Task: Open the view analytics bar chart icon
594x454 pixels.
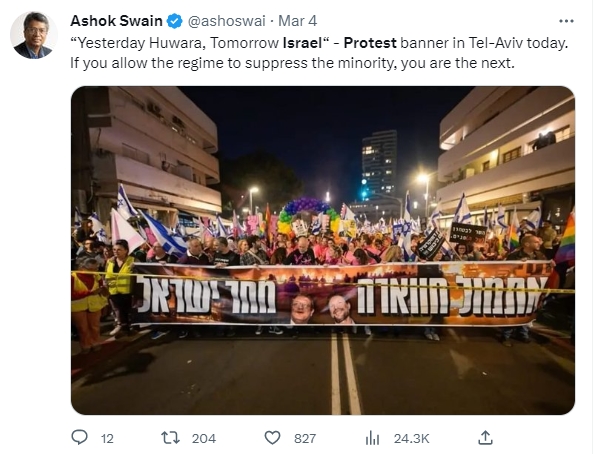Action: [x=372, y=438]
